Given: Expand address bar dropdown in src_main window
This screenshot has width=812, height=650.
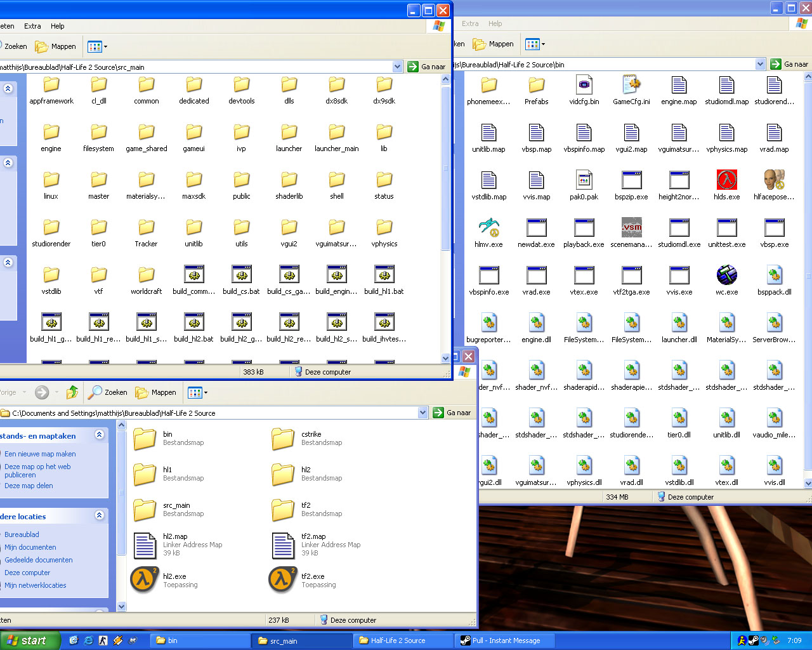Looking at the screenshot, I should tap(397, 67).
